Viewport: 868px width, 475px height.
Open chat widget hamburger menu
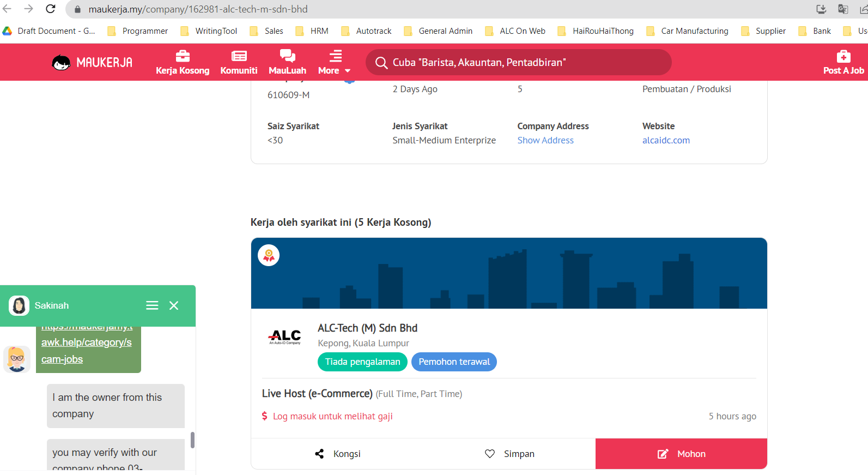click(152, 305)
